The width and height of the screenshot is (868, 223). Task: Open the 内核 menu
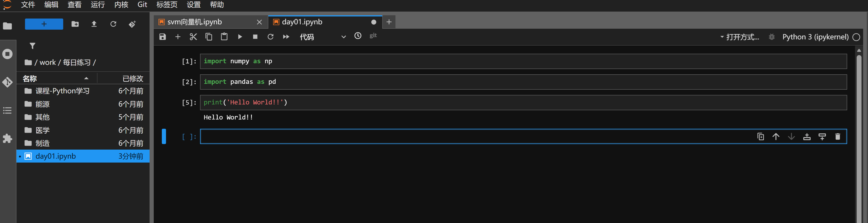[121, 5]
